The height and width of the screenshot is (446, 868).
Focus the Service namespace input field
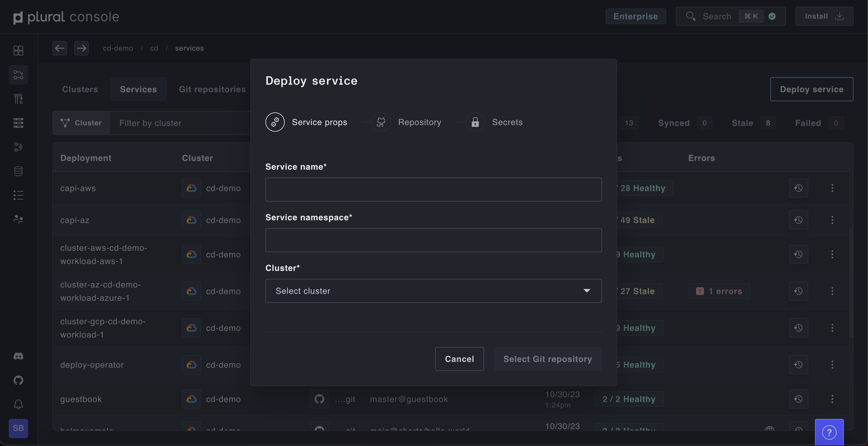[433, 240]
